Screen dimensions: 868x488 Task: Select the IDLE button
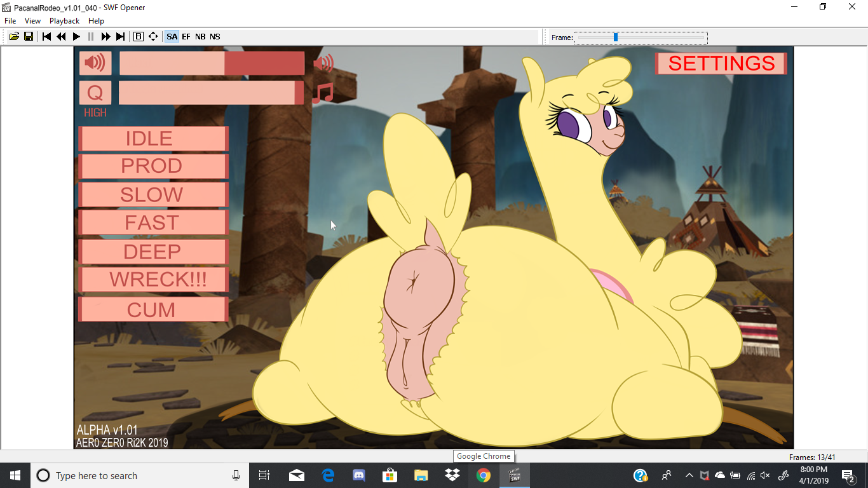[x=153, y=139]
